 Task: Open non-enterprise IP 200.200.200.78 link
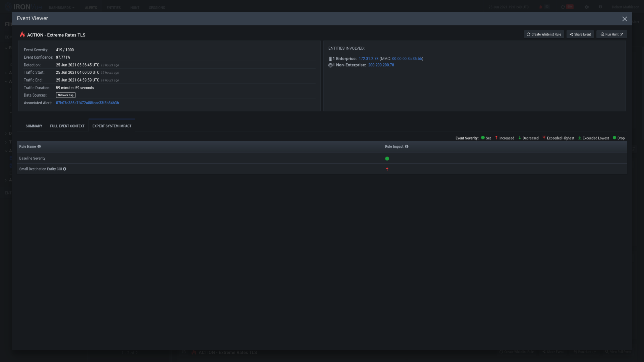point(381,65)
